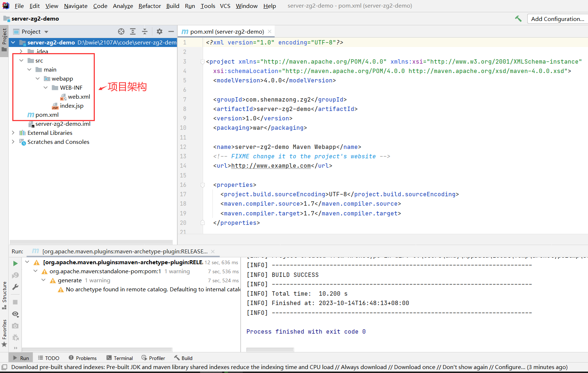Open Project panel settings gear
Screen dimensions: 588x373
[160, 31]
